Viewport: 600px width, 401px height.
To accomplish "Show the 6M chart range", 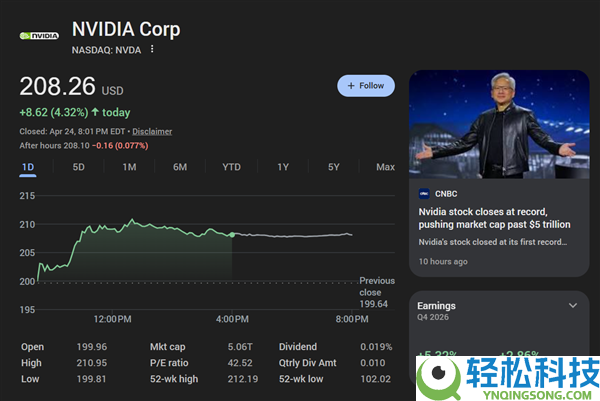I will coord(180,167).
